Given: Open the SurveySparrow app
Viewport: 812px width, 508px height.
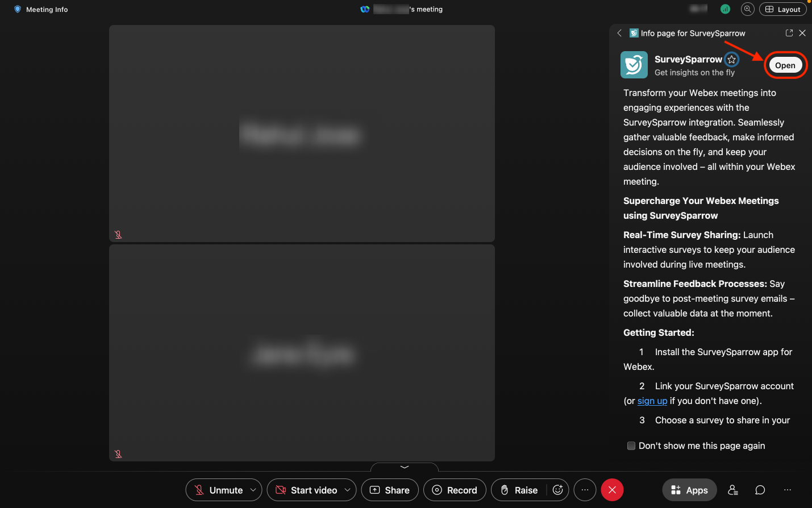Looking at the screenshot, I should click(x=785, y=65).
